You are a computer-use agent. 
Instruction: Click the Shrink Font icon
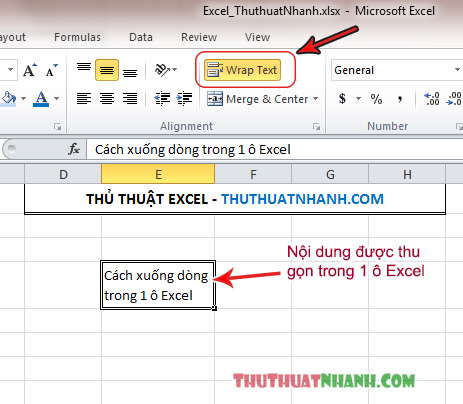click(x=52, y=70)
